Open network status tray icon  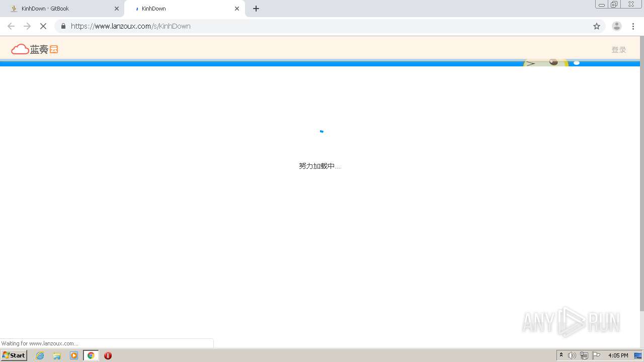coord(584,355)
